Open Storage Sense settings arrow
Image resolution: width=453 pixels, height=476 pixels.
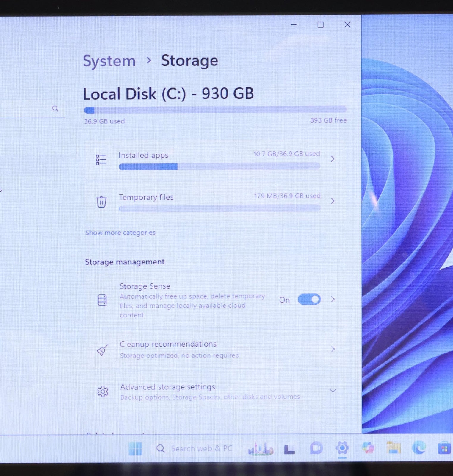click(333, 299)
